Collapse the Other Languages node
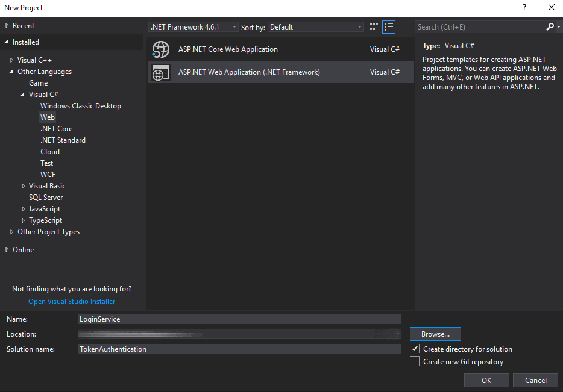This screenshot has width=563, height=392. tap(11, 72)
